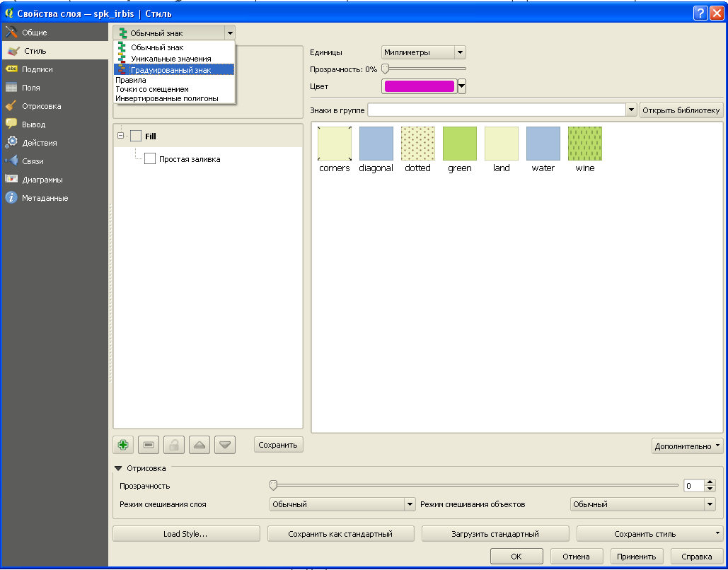Collapse the Fill symbol tree node
This screenshot has width=728, height=570.
coord(121,136)
